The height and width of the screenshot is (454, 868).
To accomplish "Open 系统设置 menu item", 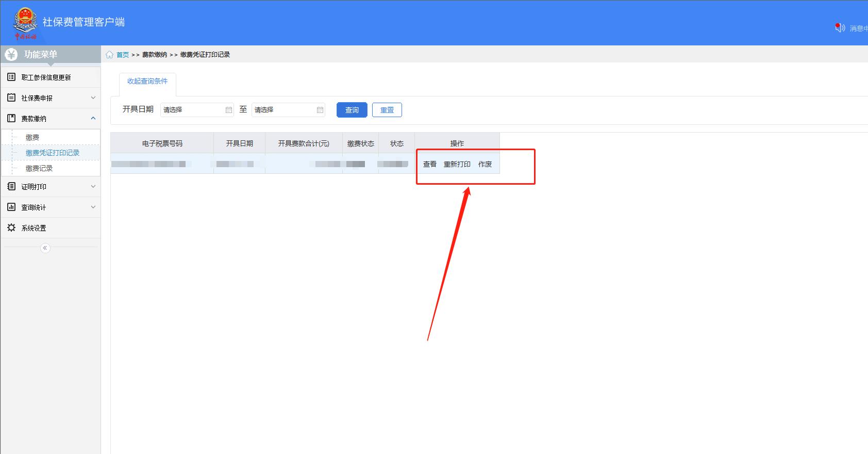I will (51, 228).
